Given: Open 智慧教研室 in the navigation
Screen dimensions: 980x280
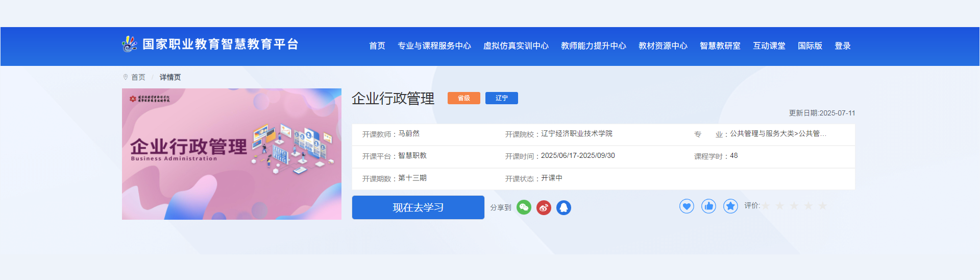Looking at the screenshot, I should point(720,46).
